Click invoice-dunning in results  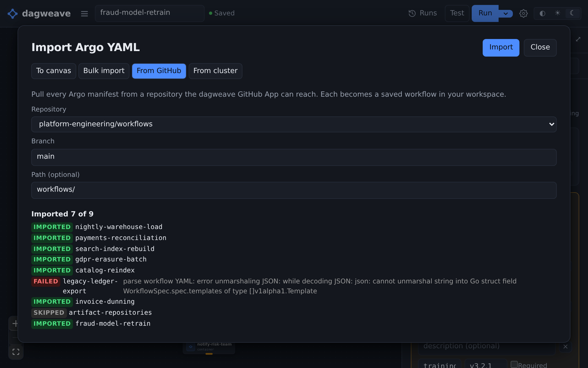point(105,302)
